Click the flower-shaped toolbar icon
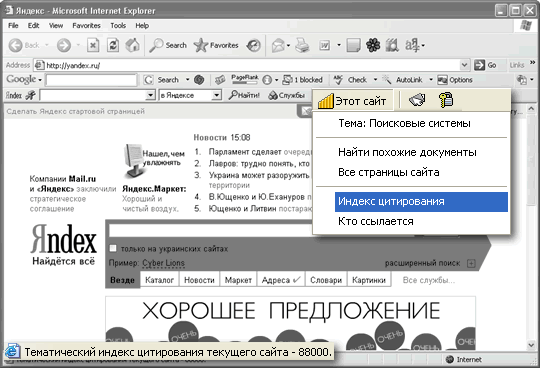Screen dimensions: 540x368 coord(373,45)
